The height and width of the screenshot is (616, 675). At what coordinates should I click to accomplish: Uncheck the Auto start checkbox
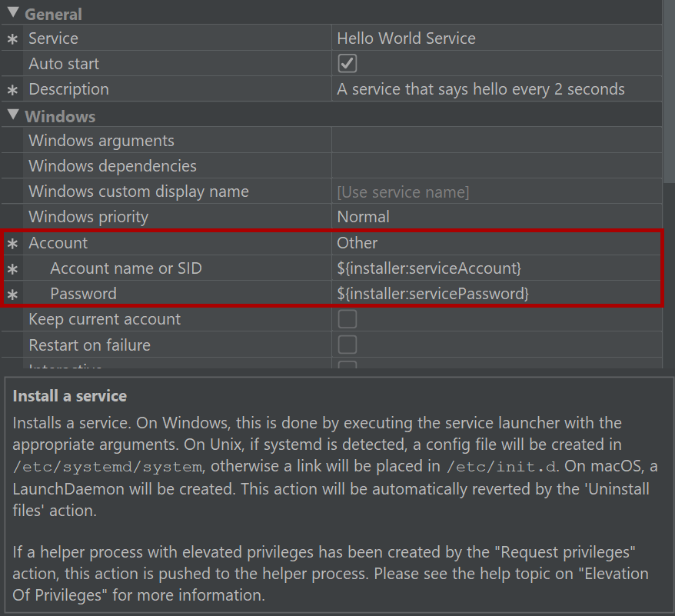point(347,63)
